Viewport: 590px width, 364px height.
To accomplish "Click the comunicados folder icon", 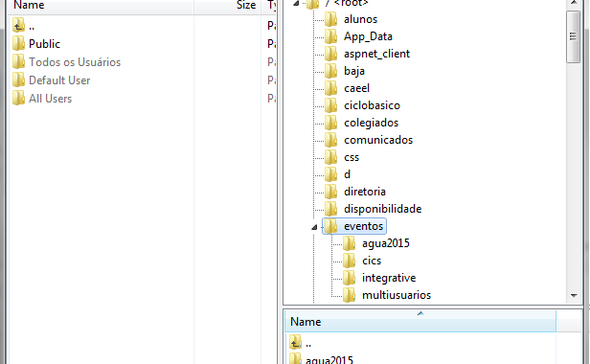I will (330, 140).
